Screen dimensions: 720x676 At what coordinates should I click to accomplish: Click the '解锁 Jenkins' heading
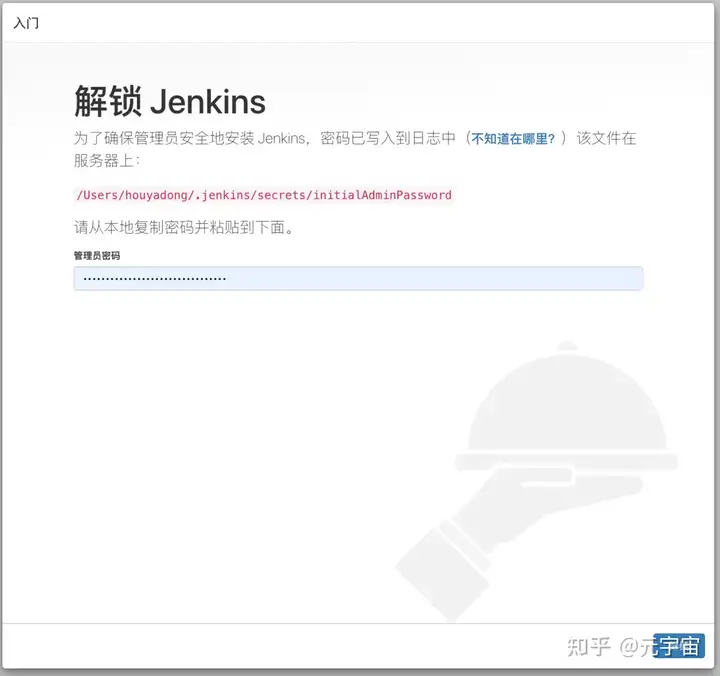[x=170, y=101]
